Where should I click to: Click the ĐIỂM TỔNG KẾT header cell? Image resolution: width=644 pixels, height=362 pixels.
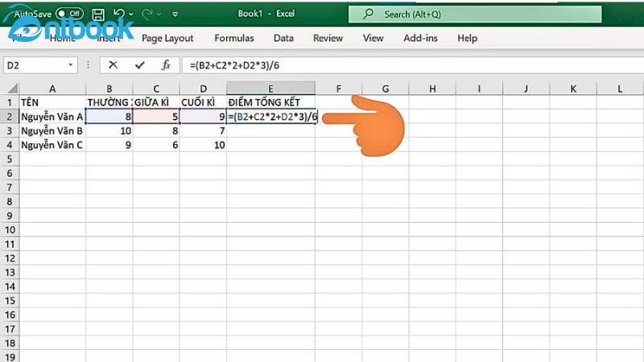(270, 102)
